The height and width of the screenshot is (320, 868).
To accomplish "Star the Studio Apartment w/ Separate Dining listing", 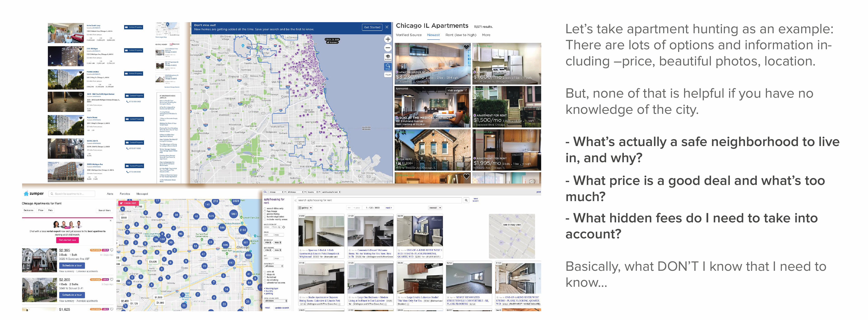I will click(x=301, y=297).
